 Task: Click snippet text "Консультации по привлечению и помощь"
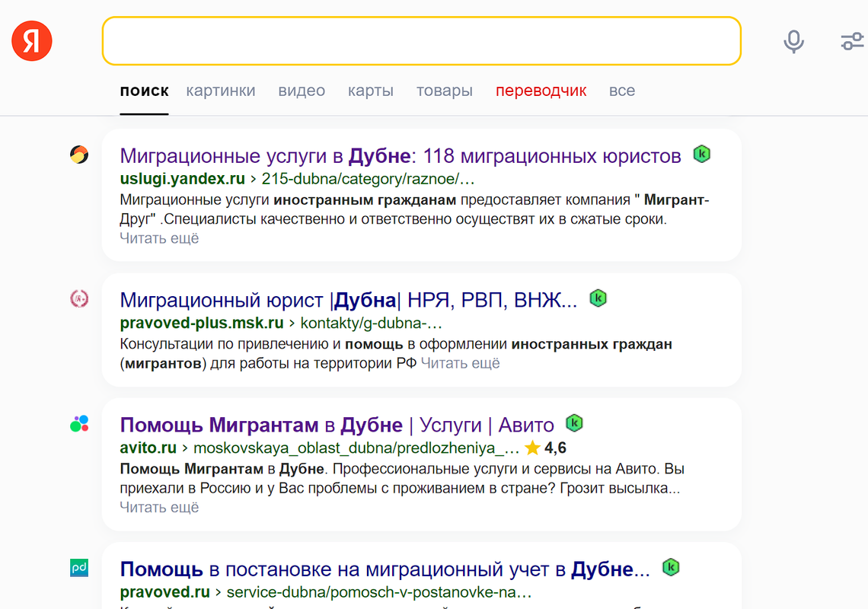(261, 344)
